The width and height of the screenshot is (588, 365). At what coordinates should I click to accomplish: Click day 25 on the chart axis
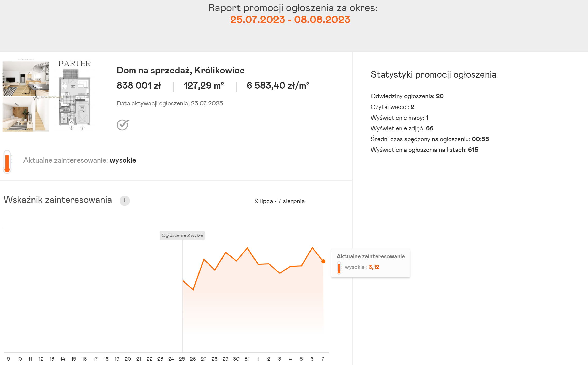[182, 359]
